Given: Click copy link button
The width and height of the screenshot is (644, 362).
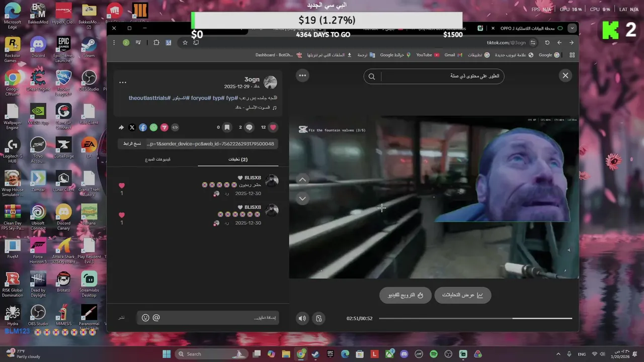Looking at the screenshot, I should click(132, 144).
